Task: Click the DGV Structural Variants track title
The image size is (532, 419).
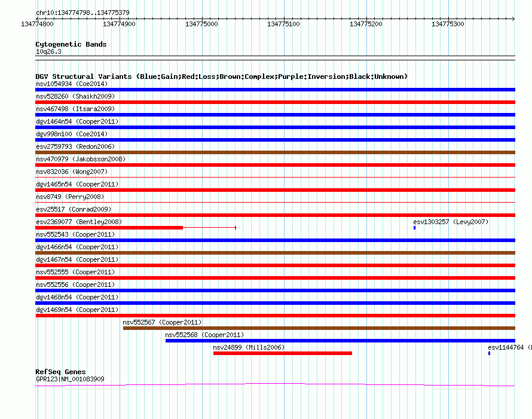Action: click(x=222, y=77)
